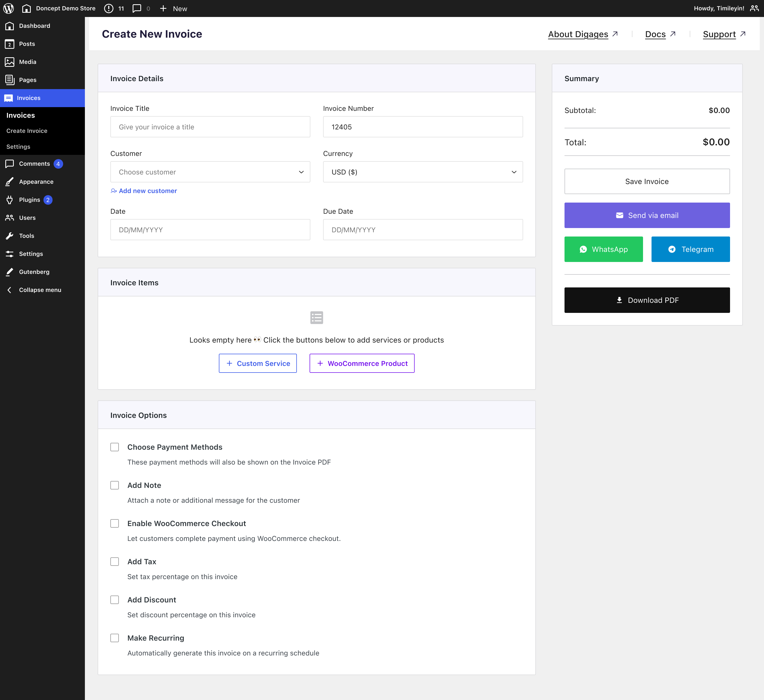Image resolution: width=764 pixels, height=700 pixels.
Task: Open the Currency USD ($) dropdown
Action: (x=423, y=172)
